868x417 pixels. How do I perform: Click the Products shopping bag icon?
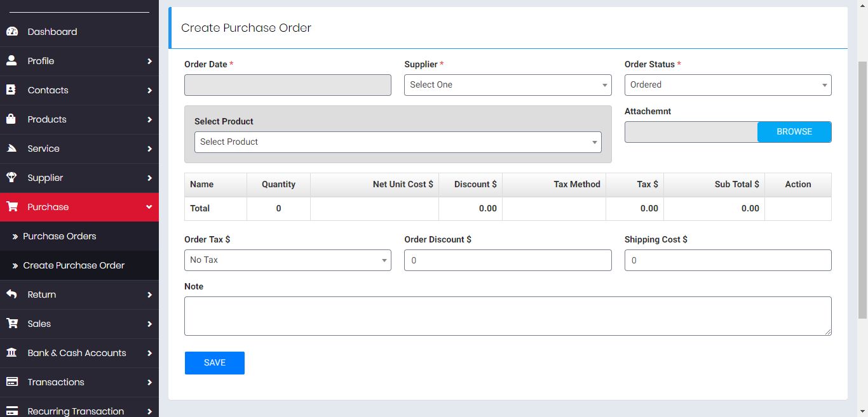(x=11, y=119)
